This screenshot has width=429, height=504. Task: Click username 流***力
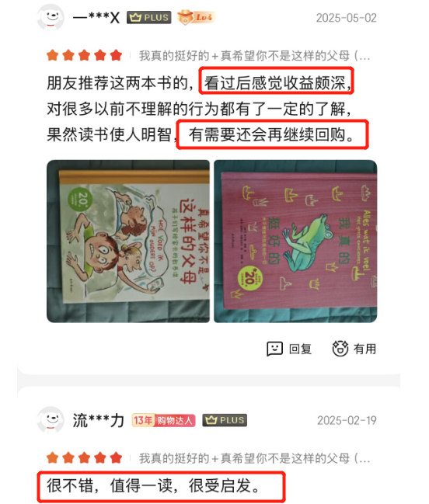pos(99,420)
